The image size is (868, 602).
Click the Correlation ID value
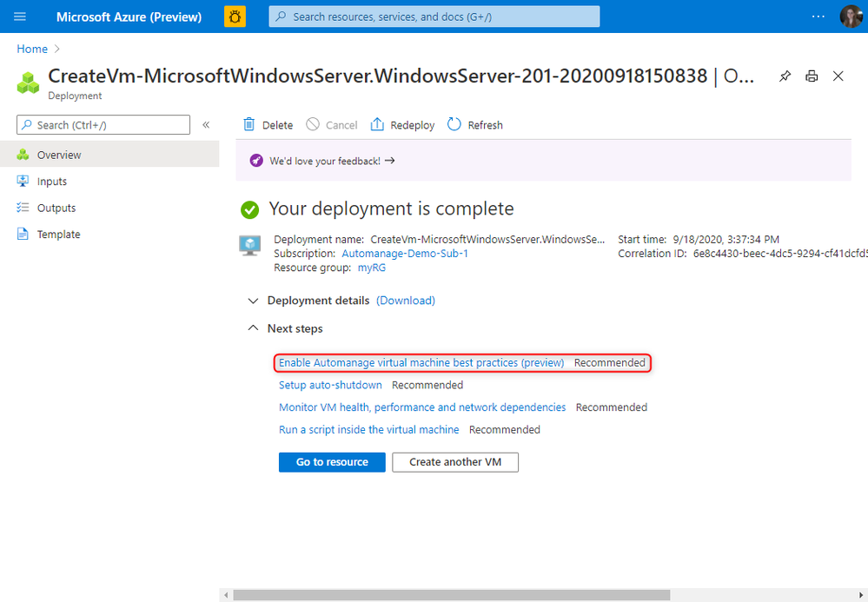[780, 254]
